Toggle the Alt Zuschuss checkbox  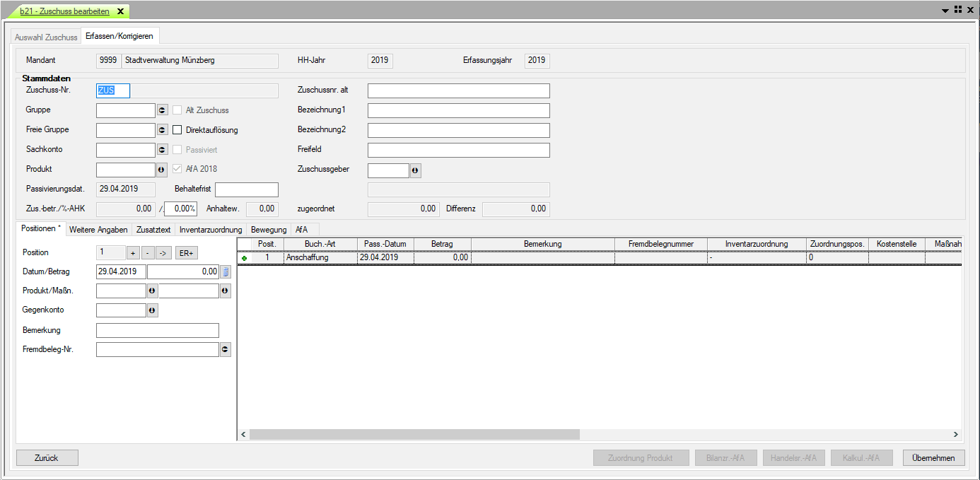point(177,110)
